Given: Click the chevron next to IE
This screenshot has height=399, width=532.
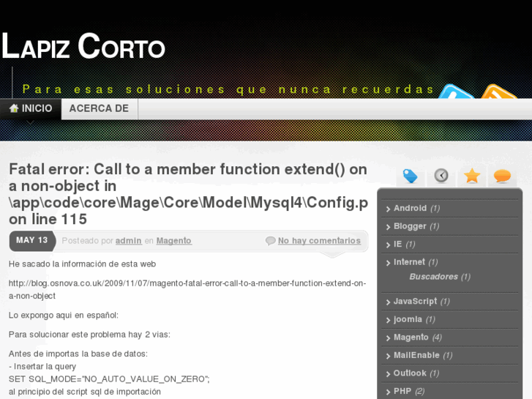Looking at the screenshot, I should tap(388, 245).
